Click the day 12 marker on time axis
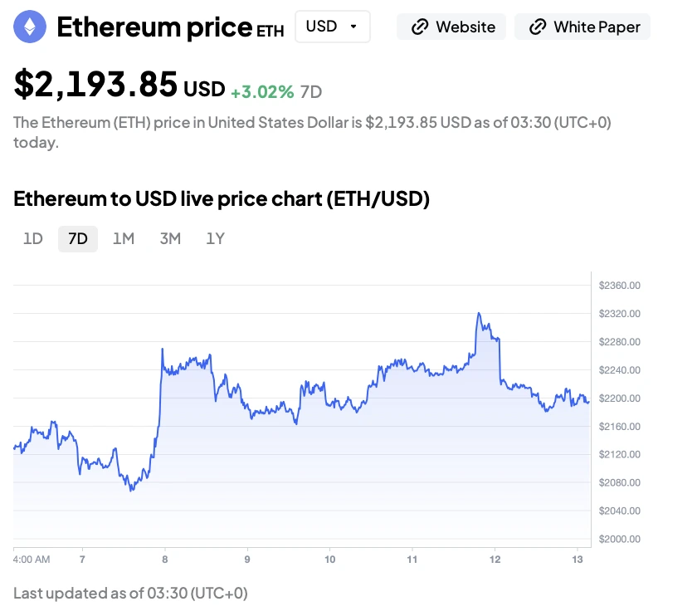Screen dimensions: 697x616 click(495, 560)
